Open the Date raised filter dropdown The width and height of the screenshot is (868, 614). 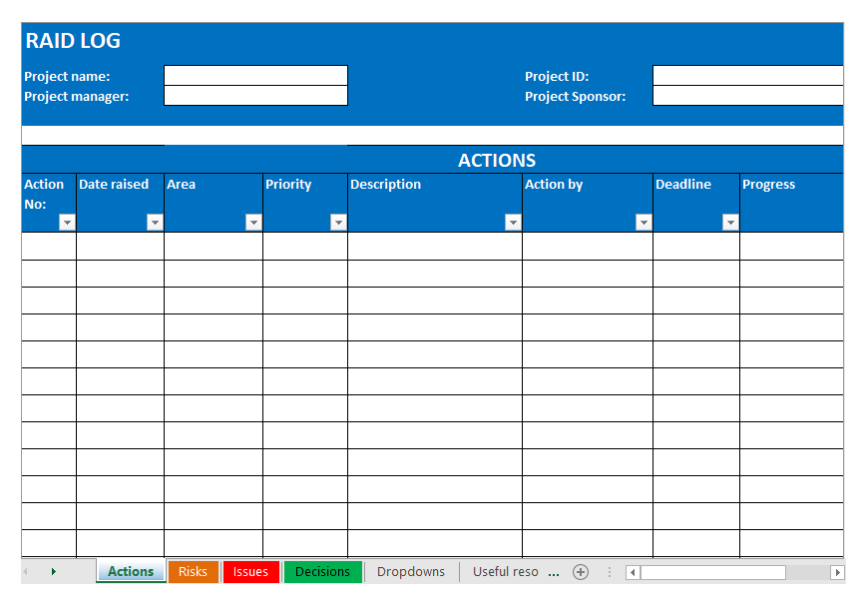tap(155, 223)
